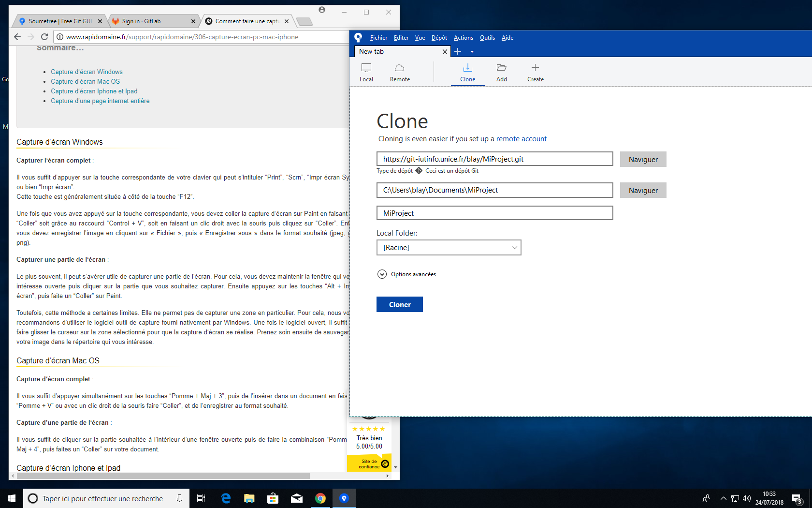Open the Mail app from the taskbar

[x=296, y=498]
